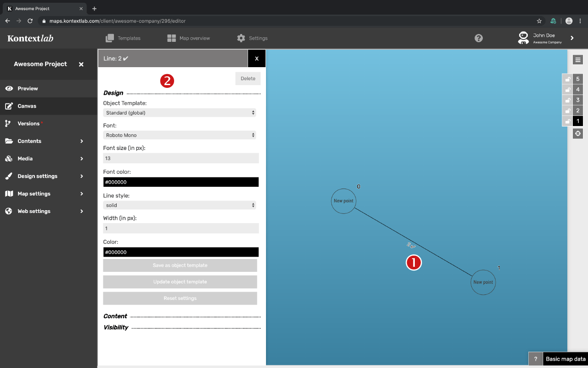Open Map overview
The width and height of the screenshot is (588, 368).
click(x=188, y=38)
